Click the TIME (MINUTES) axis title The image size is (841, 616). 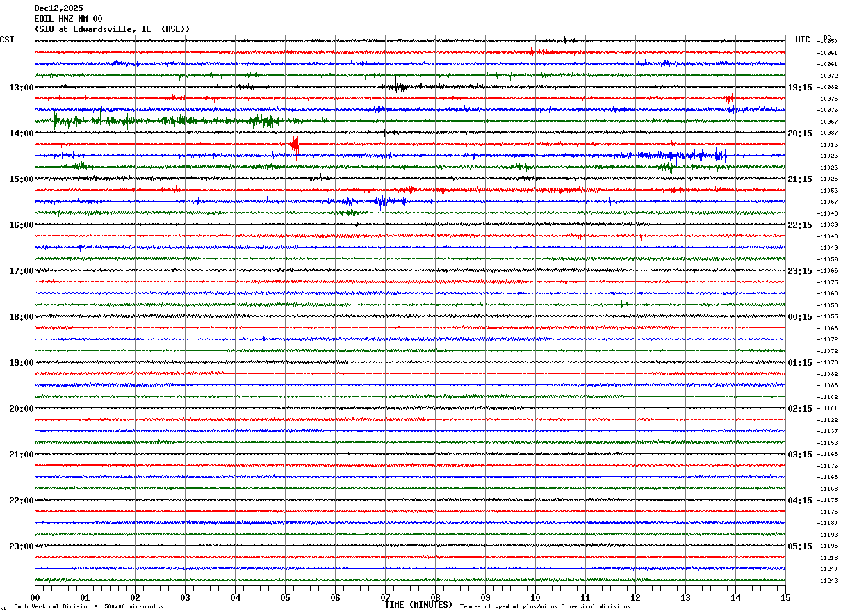pos(418,605)
